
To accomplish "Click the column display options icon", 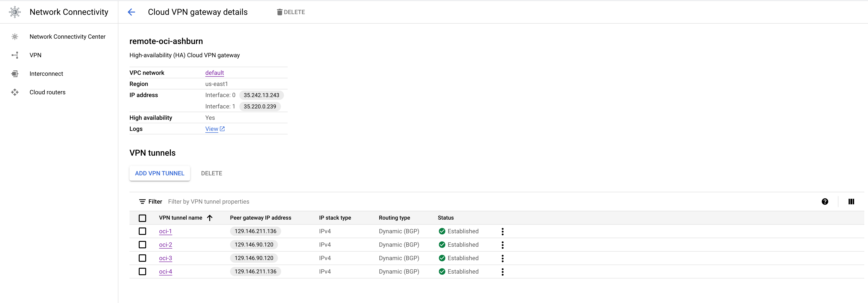I will tap(851, 202).
